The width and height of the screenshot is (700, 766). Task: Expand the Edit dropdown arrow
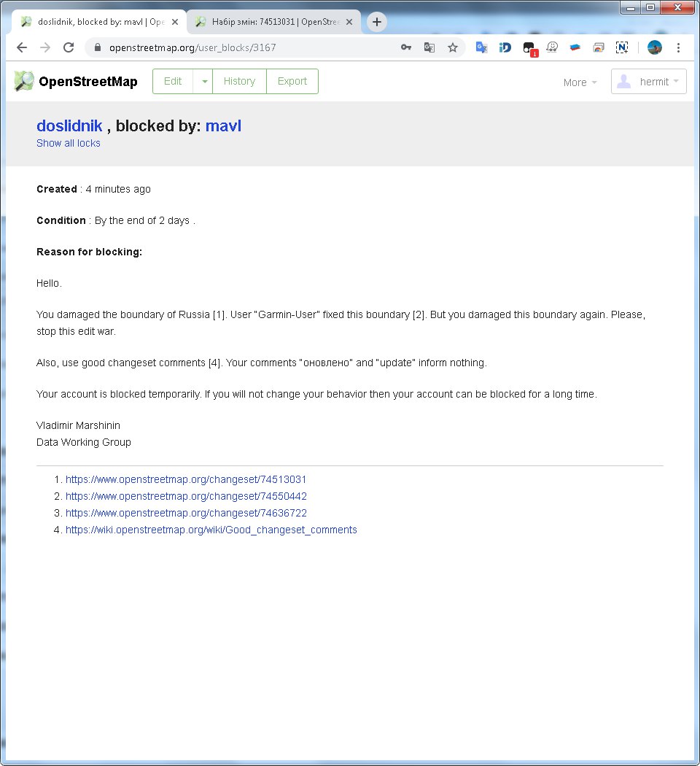(204, 81)
